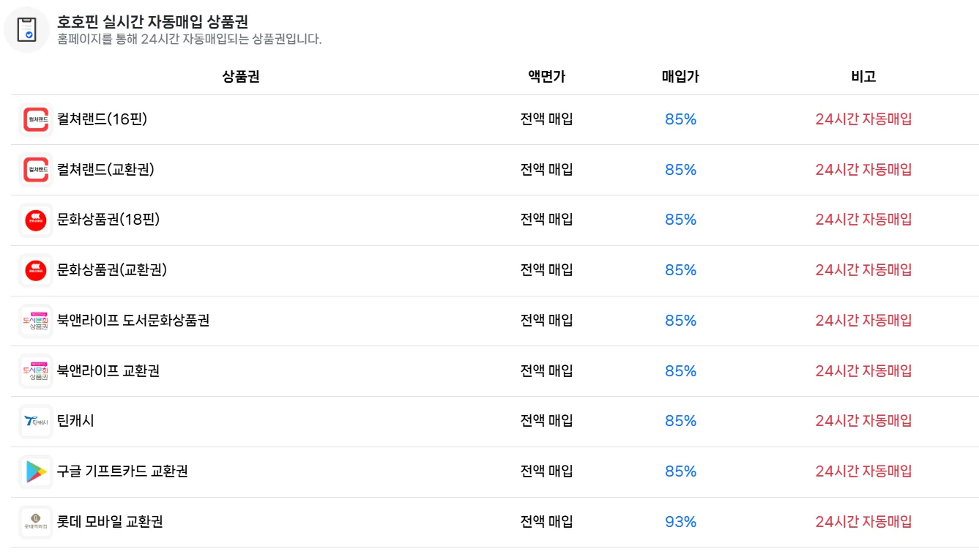Click the 틴캐시 logo icon
Screen dimensions: 979x560
[x=36, y=422]
